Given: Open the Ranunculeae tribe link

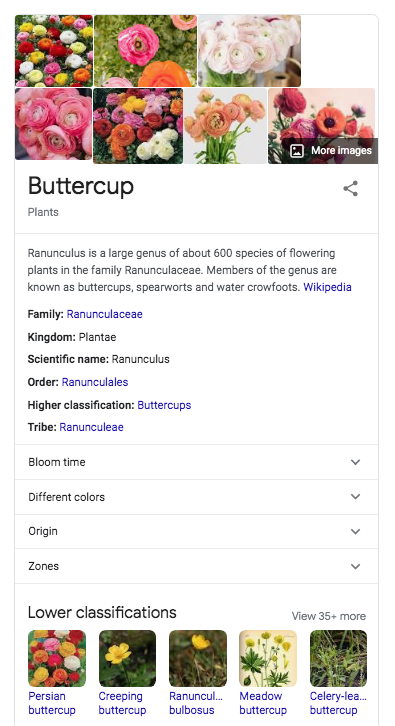Looking at the screenshot, I should [x=91, y=427].
